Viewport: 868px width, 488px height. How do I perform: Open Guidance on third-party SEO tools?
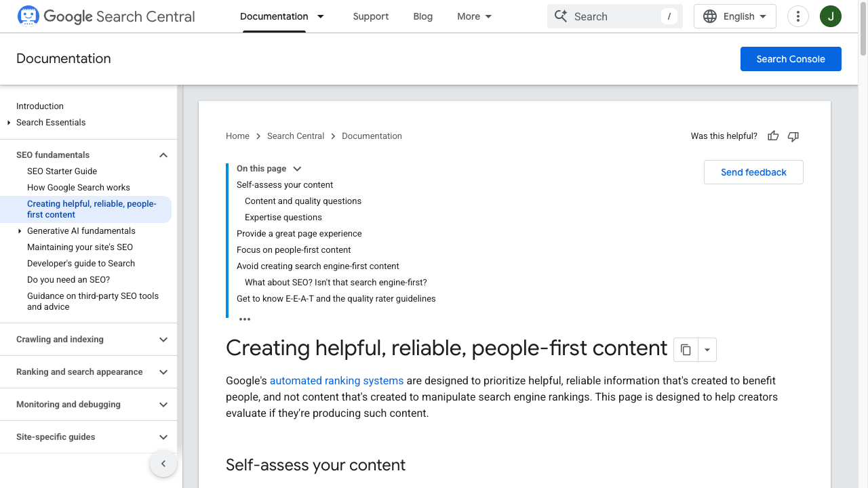[x=93, y=302]
